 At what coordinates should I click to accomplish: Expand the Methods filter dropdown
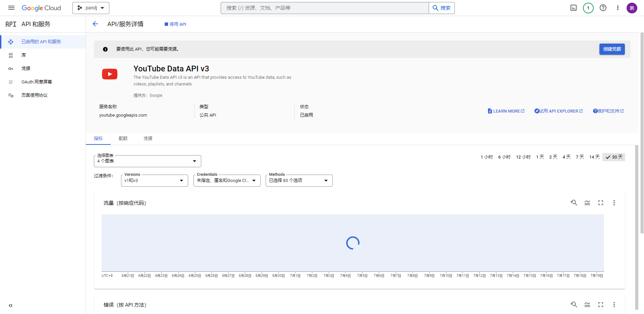tap(299, 181)
